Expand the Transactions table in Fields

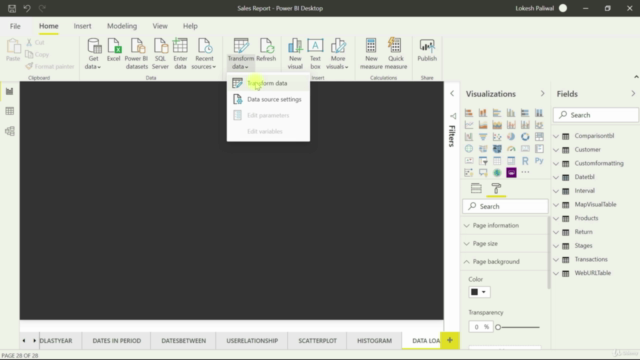(556, 260)
